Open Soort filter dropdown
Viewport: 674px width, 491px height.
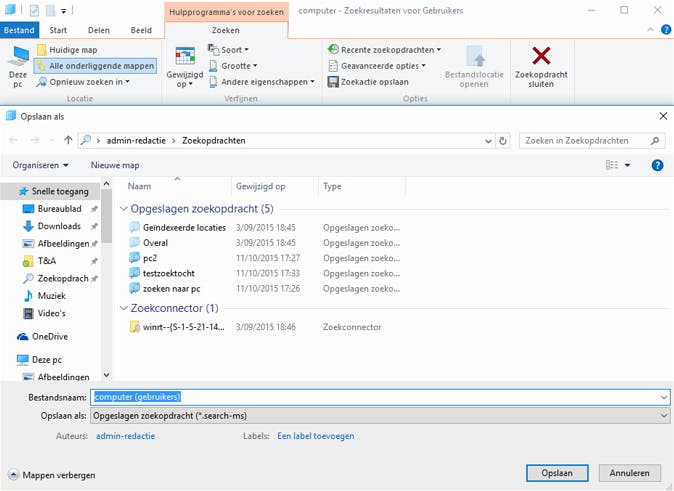228,50
